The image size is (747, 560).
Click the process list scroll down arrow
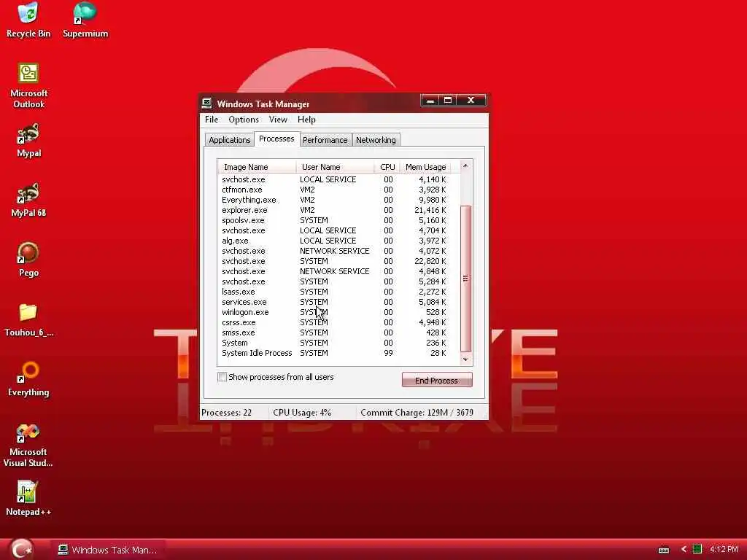click(465, 359)
